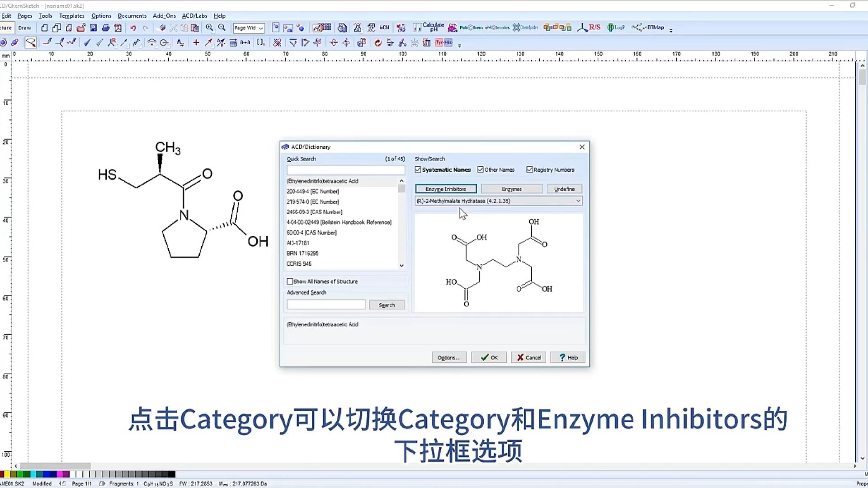
Task: Select the Lasso selection tool
Action: point(31,43)
